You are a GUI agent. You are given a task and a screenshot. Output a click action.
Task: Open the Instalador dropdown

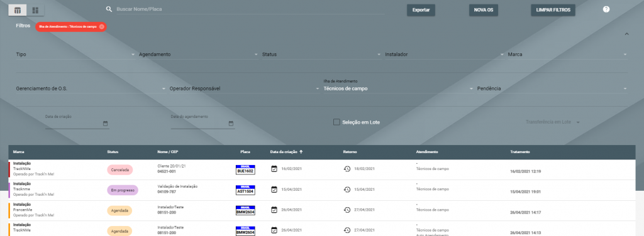pyautogui.click(x=445, y=55)
